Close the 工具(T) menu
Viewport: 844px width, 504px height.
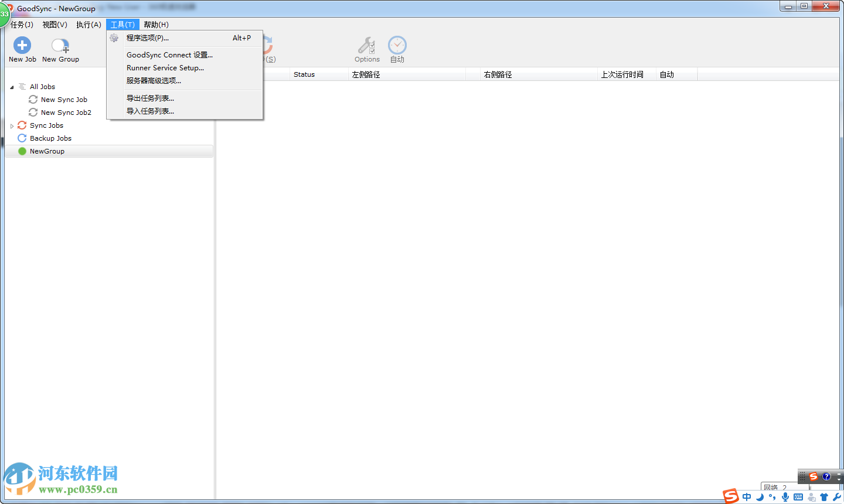pos(122,25)
